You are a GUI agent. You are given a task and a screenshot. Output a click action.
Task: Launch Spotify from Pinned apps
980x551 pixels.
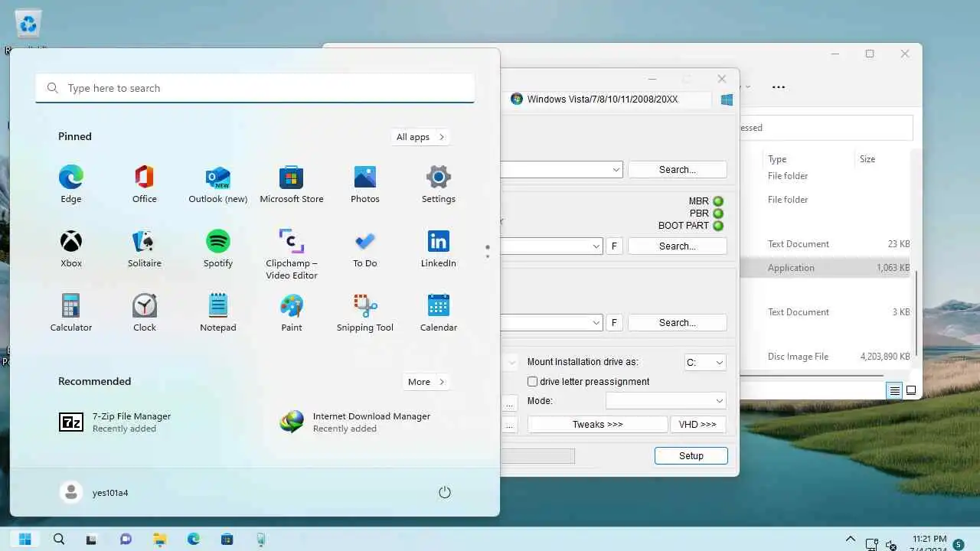(218, 249)
